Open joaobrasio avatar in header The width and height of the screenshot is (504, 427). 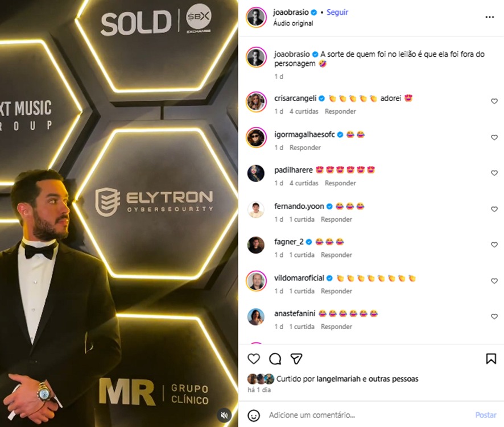pyautogui.click(x=256, y=17)
